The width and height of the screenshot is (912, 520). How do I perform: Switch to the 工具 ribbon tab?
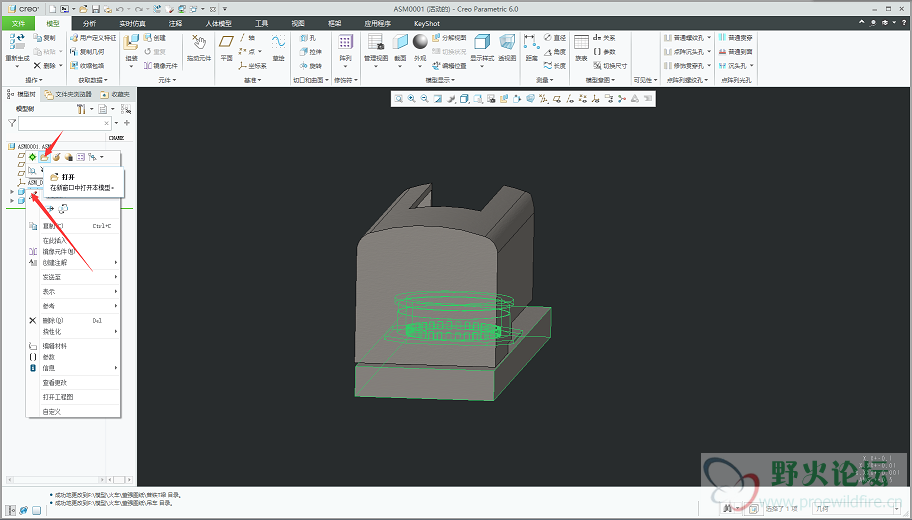(262, 23)
